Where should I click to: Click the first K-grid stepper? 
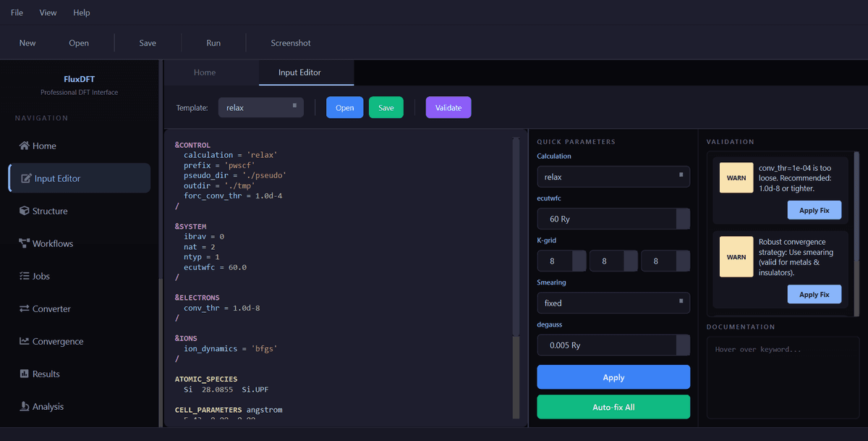point(579,261)
